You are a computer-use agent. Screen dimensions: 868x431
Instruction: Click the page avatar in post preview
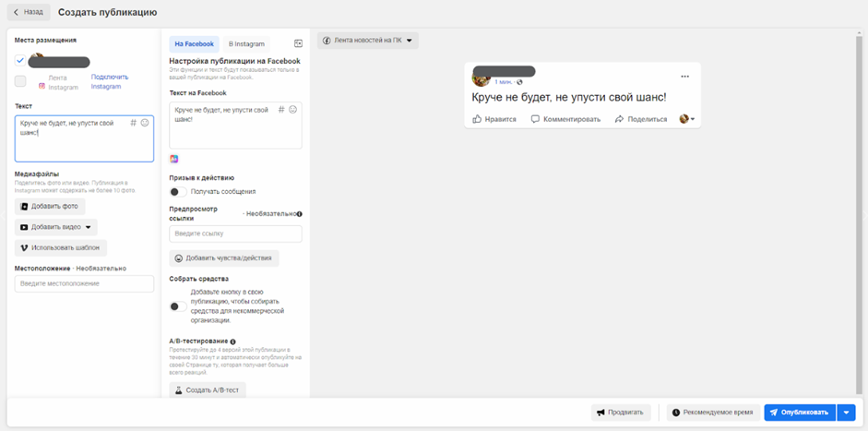pyautogui.click(x=480, y=78)
